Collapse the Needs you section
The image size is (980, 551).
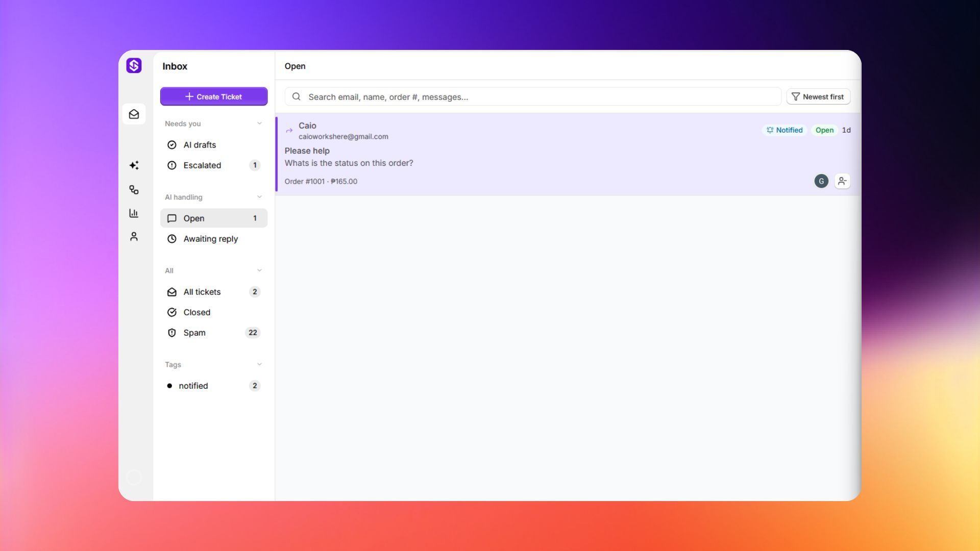259,123
